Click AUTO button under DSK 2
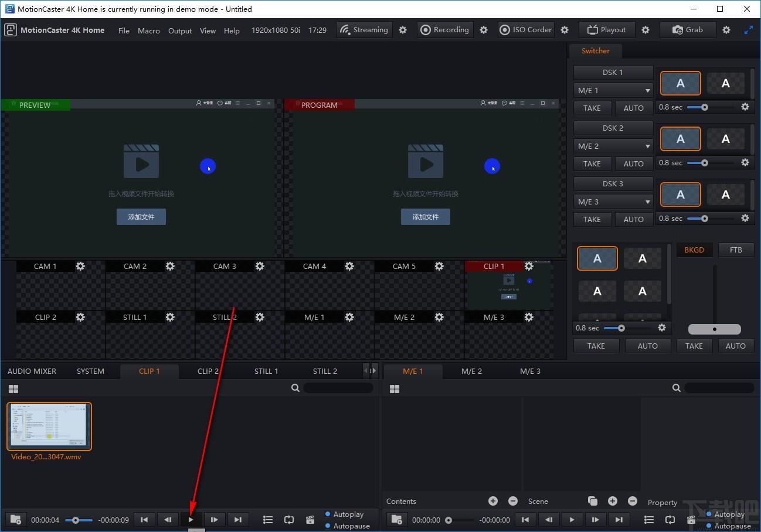 [634, 163]
